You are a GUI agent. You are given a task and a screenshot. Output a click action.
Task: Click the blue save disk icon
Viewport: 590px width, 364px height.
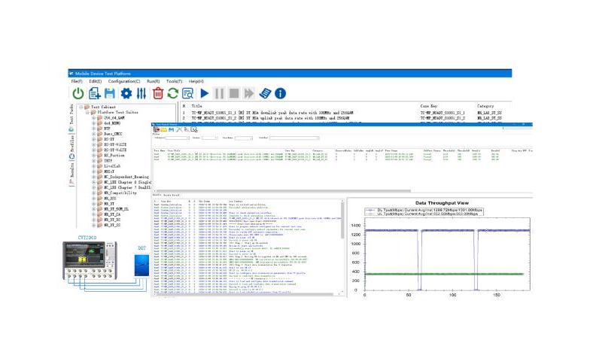coord(110,93)
